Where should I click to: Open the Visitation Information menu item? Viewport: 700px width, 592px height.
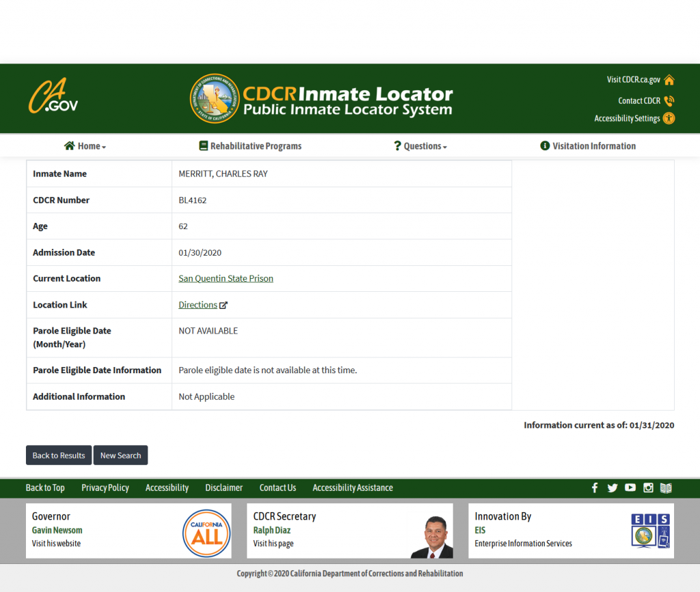pos(588,146)
